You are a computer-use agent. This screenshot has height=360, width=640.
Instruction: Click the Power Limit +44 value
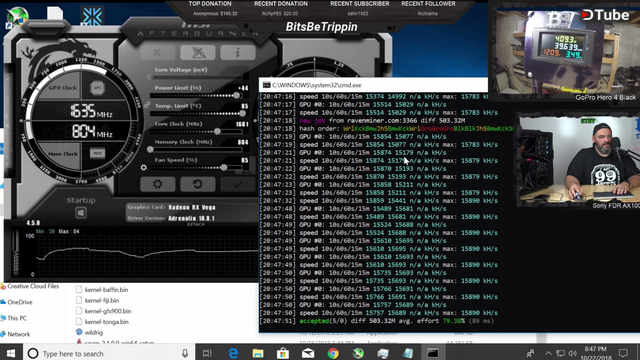pos(243,88)
